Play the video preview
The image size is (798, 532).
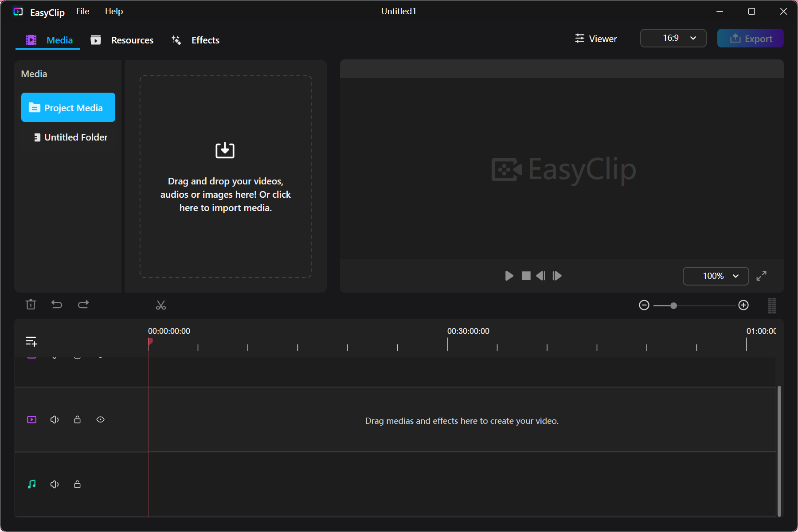pyautogui.click(x=509, y=276)
